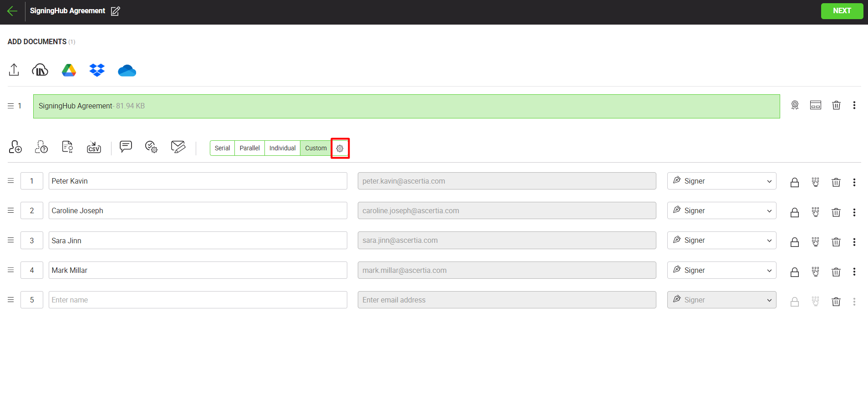Open the message comment icon in toolbar
The height and width of the screenshot is (415, 868).
coord(126,147)
